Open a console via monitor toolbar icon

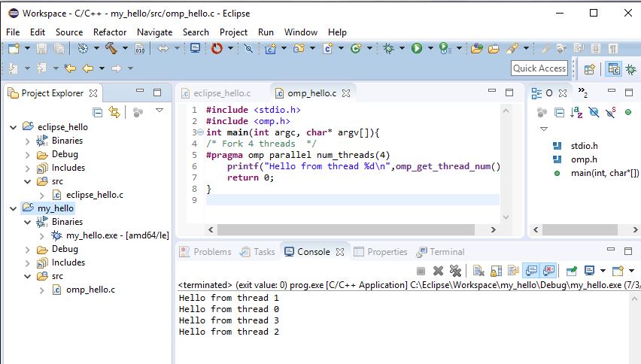point(195,49)
